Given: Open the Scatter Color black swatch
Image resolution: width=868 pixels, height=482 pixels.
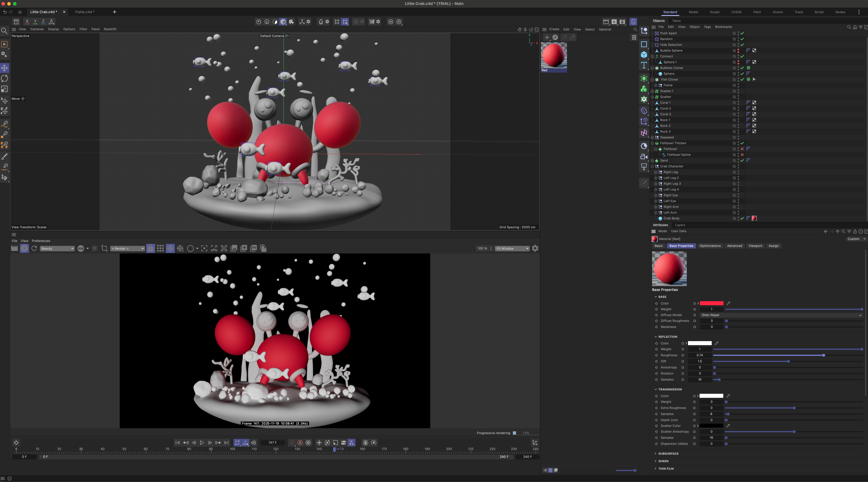Looking at the screenshot, I should [711, 426].
